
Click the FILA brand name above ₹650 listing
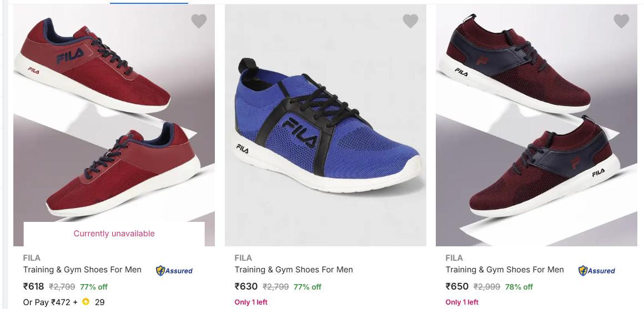pyautogui.click(x=454, y=258)
